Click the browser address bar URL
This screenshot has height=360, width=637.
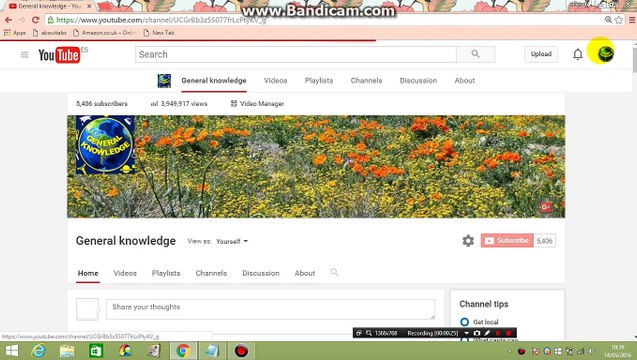click(x=161, y=20)
